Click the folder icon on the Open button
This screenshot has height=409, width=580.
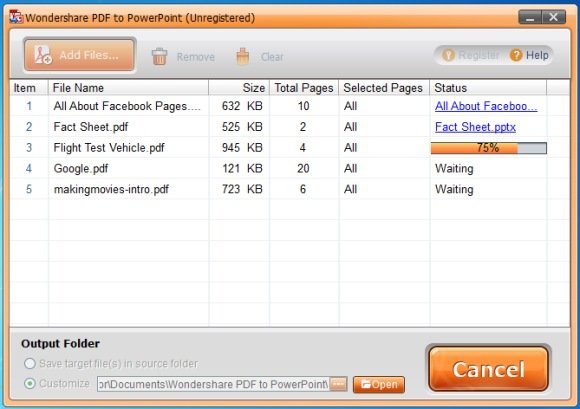(365, 385)
